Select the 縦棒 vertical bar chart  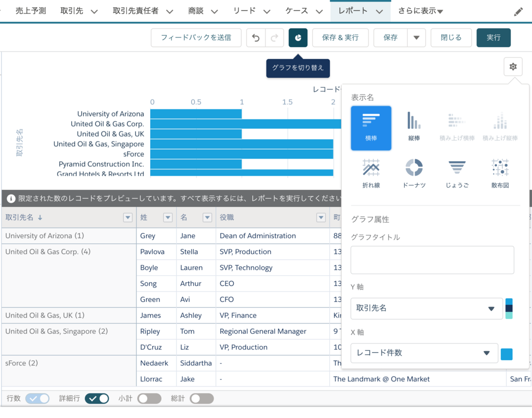[414, 127]
